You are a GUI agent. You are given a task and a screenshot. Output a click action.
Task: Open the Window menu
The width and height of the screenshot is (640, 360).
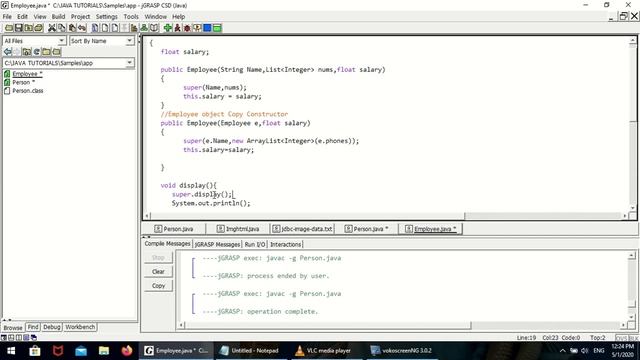click(x=156, y=17)
